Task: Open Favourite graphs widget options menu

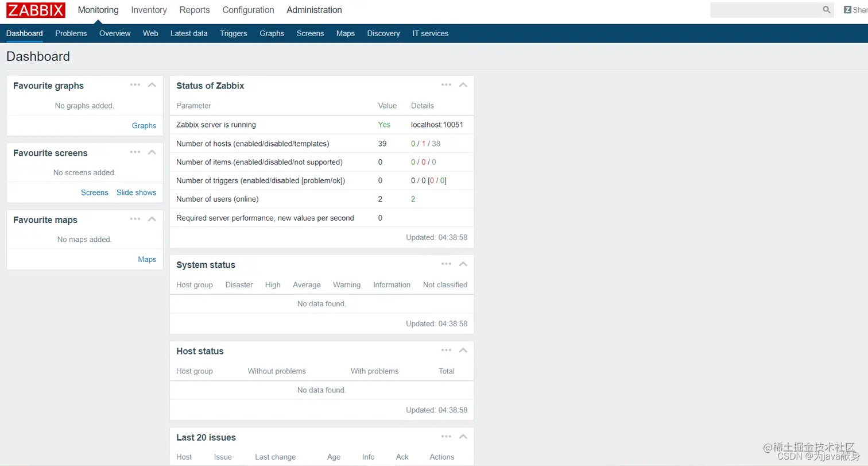Action: pyautogui.click(x=135, y=84)
